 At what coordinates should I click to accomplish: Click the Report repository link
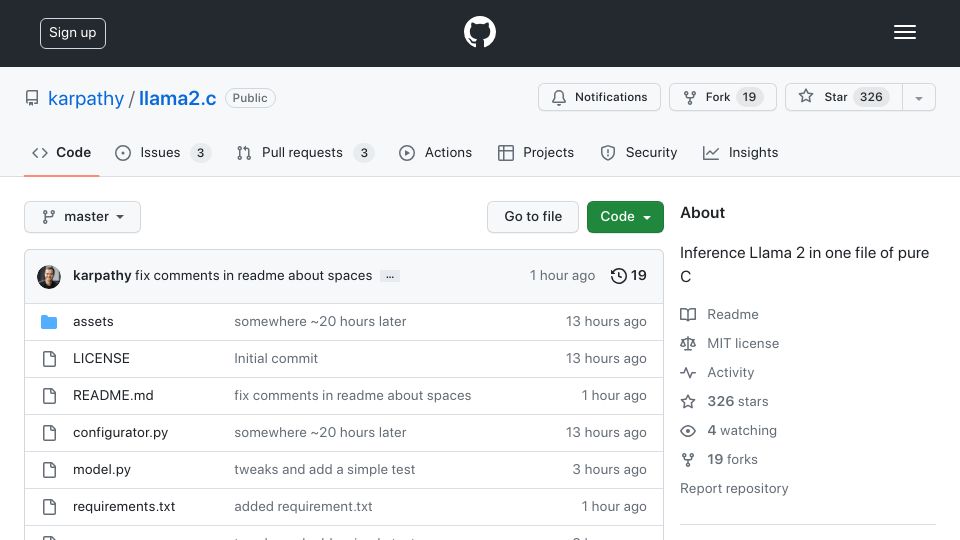(734, 489)
